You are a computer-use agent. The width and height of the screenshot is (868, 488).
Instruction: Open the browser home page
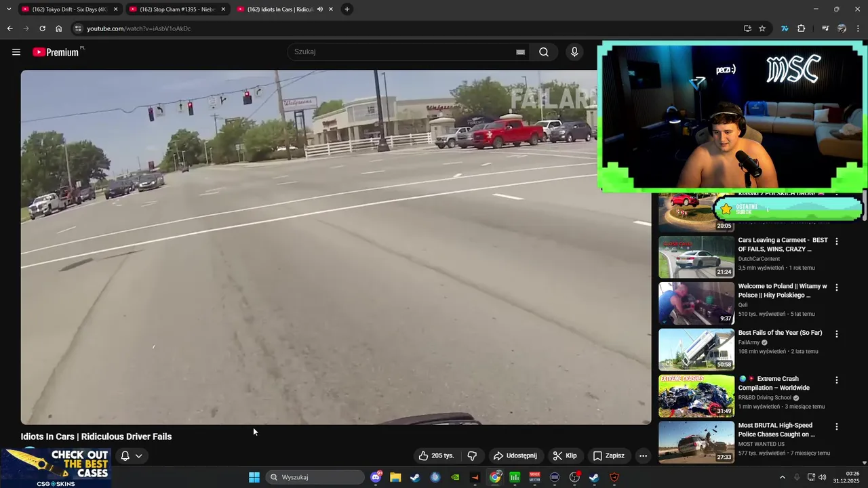click(59, 28)
